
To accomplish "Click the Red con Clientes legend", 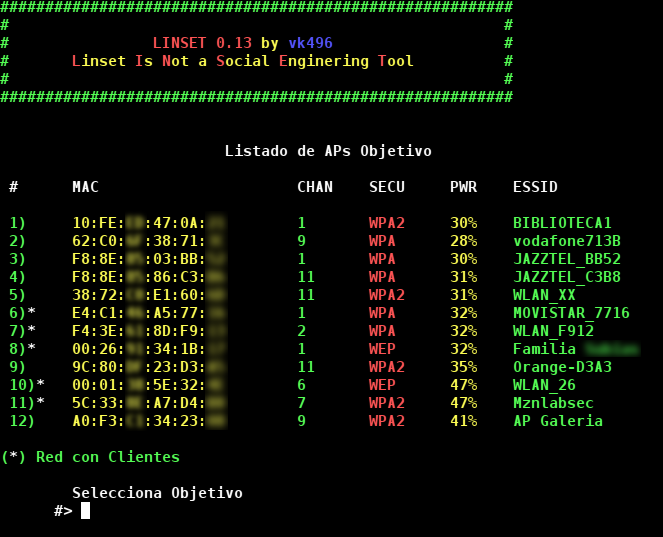I will click(90, 457).
